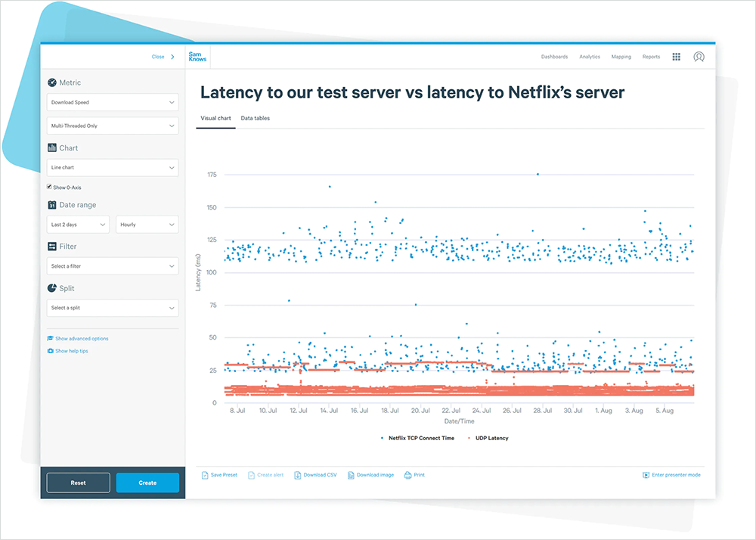The image size is (756, 540).
Task: Switch to the Data tables tab
Action: pyautogui.click(x=255, y=119)
